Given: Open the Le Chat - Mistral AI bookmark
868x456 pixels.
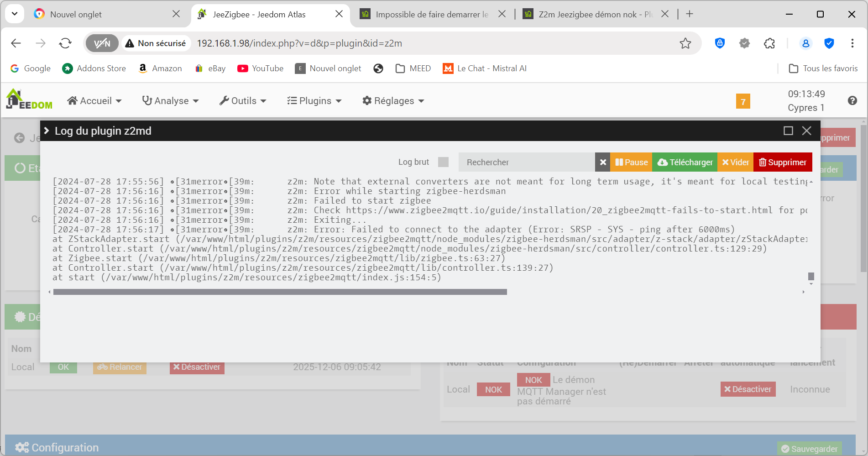Looking at the screenshot, I should (485, 68).
